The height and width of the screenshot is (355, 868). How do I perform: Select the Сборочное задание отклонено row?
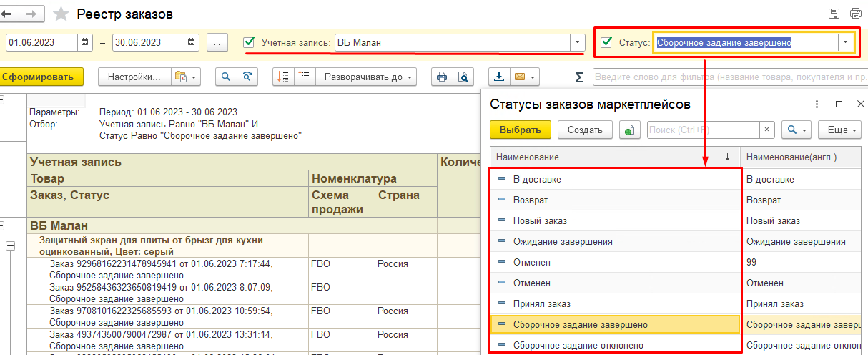click(615, 345)
